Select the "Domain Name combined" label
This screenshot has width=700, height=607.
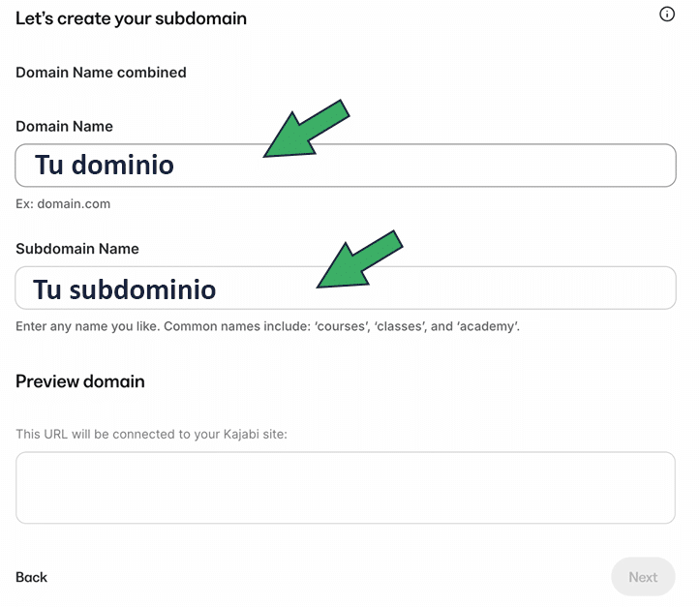coord(101,73)
